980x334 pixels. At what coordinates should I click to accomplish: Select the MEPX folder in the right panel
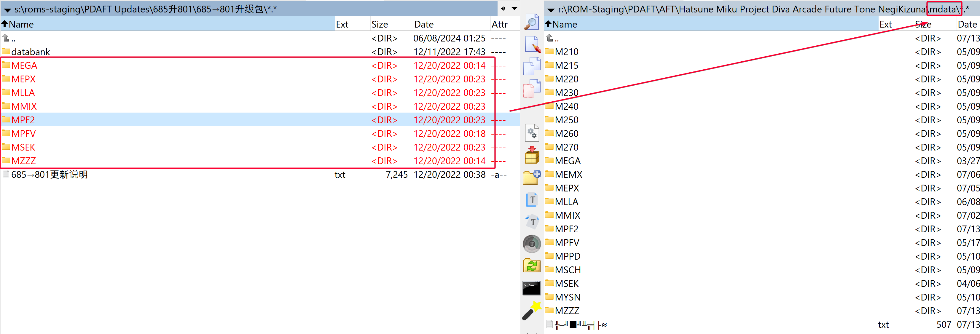coord(762,188)
